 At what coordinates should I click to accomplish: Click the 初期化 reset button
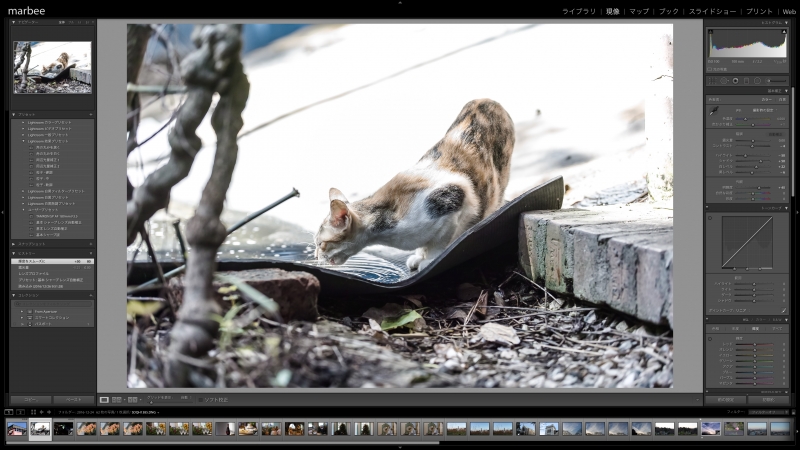click(x=768, y=399)
